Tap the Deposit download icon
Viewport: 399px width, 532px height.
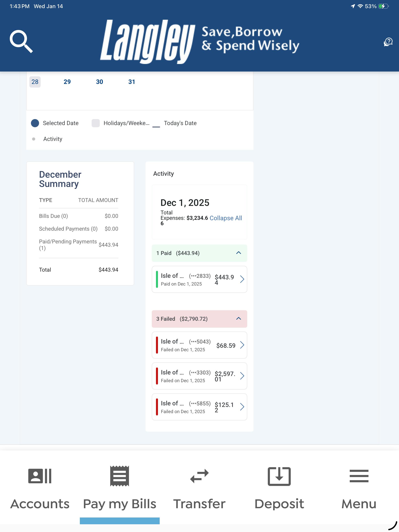pyautogui.click(x=279, y=476)
